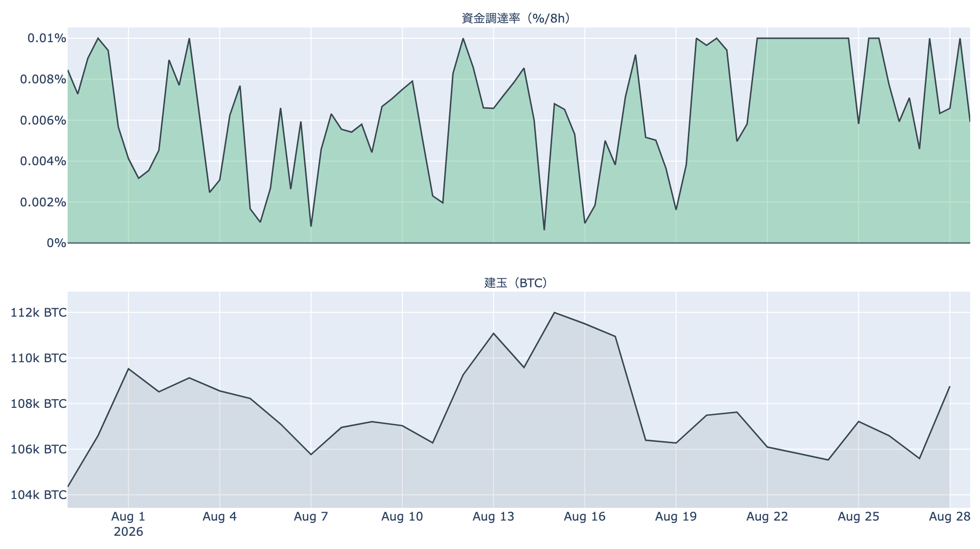
Task: Click the open interest low point at Aug 7
Action: click(311, 454)
